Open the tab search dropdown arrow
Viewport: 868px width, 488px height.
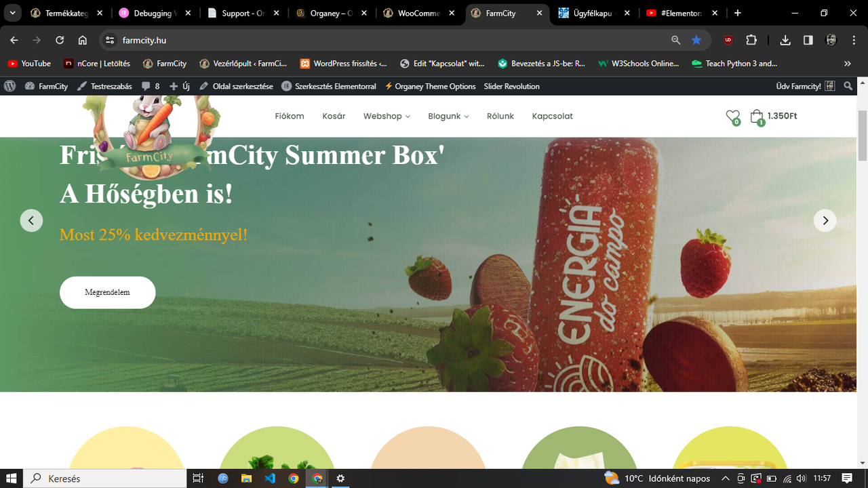pos(12,13)
